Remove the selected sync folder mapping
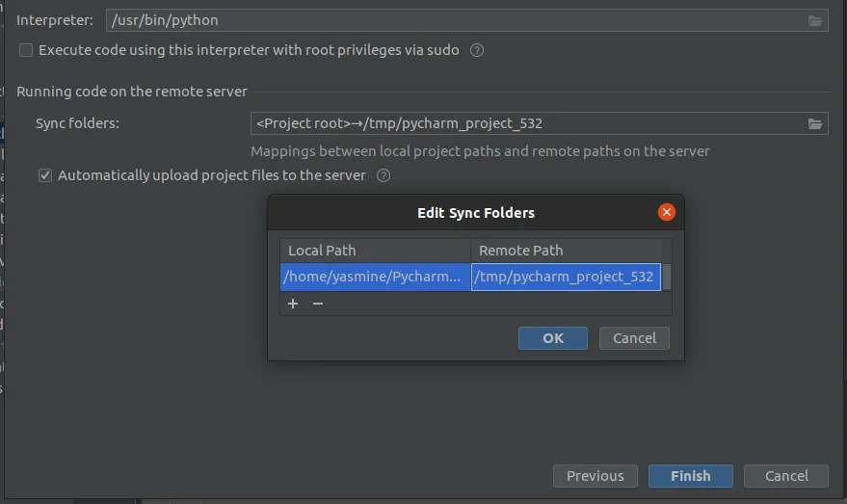This screenshot has width=847, height=504. pos(318,304)
